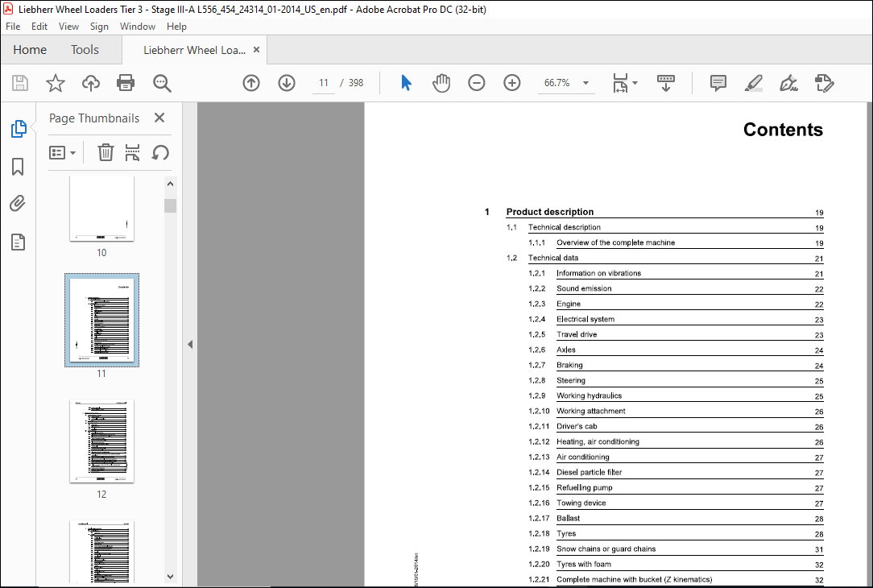Image resolution: width=873 pixels, height=588 pixels.
Task: Click 'Technical data' contents entry
Action: click(552, 258)
